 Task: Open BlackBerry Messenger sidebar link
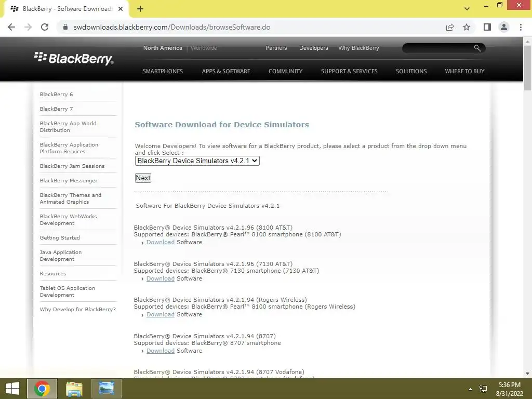pyautogui.click(x=69, y=180)
